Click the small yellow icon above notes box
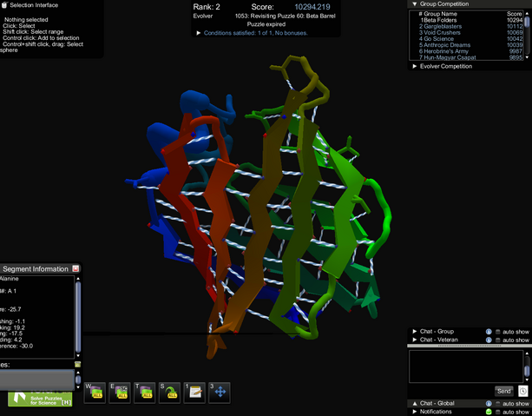The image size is (532, 416). (78, 365)
